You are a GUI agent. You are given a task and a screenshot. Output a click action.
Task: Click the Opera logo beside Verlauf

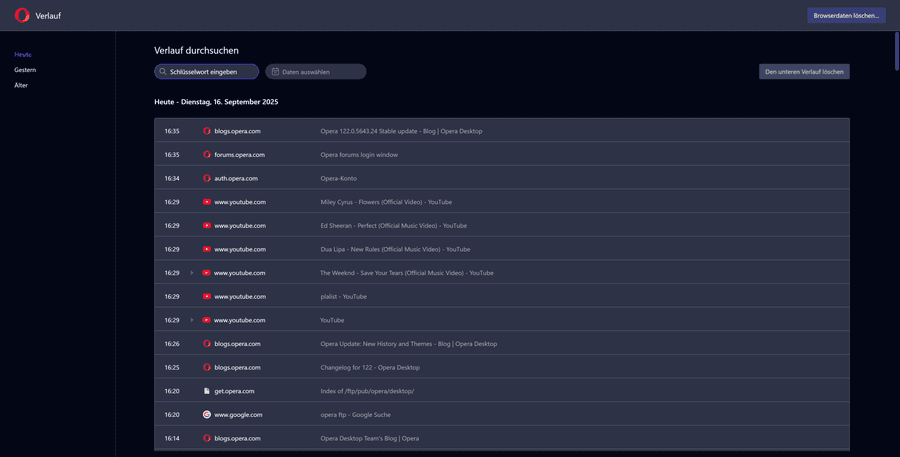point(22,16)
